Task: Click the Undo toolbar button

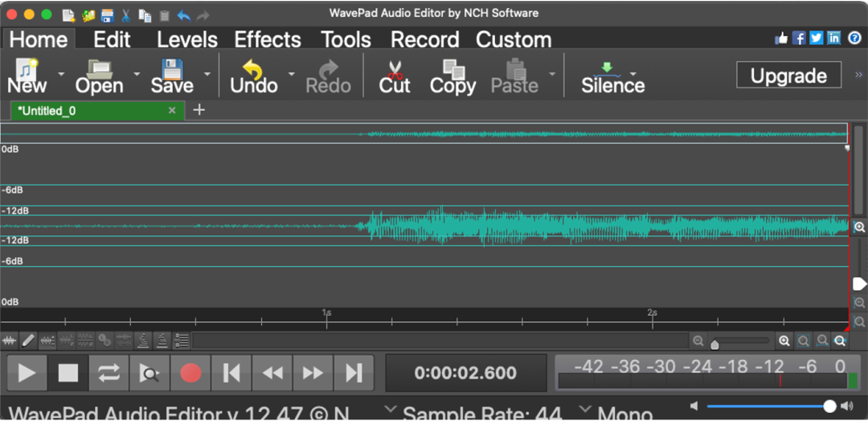Action: click(x=253, y=76)
